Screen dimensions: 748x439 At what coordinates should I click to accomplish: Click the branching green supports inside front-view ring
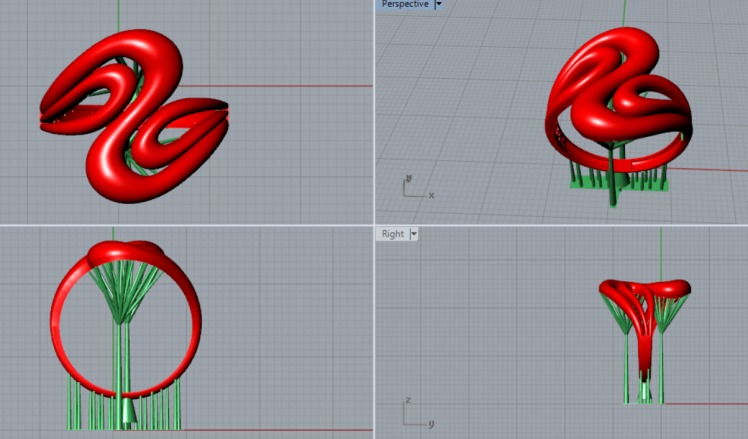[122, 295]
